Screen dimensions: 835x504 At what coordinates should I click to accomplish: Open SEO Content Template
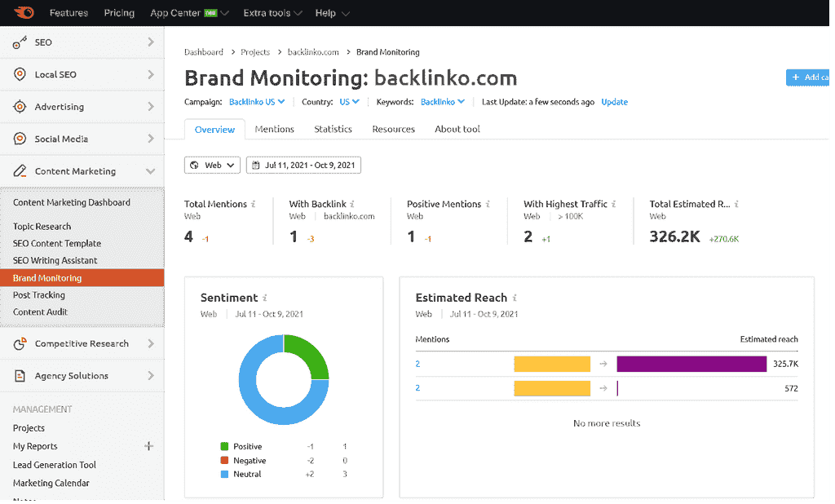click(57, 244)
